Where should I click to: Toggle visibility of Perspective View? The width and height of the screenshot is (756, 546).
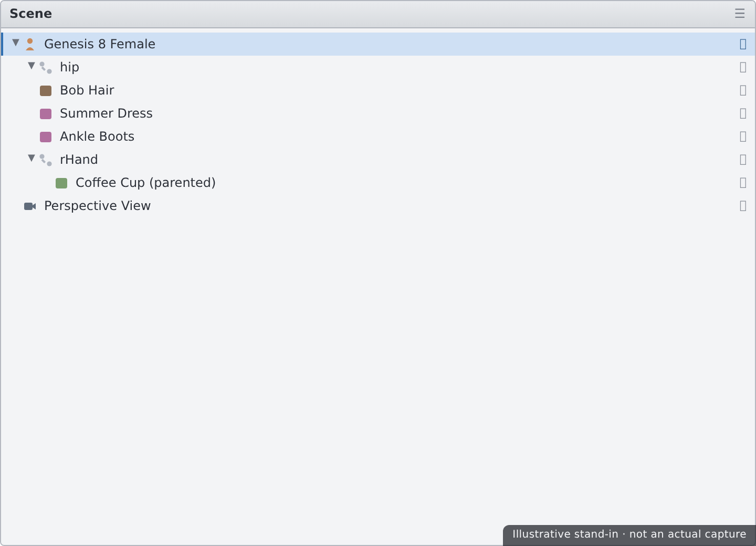coord(743,206)
